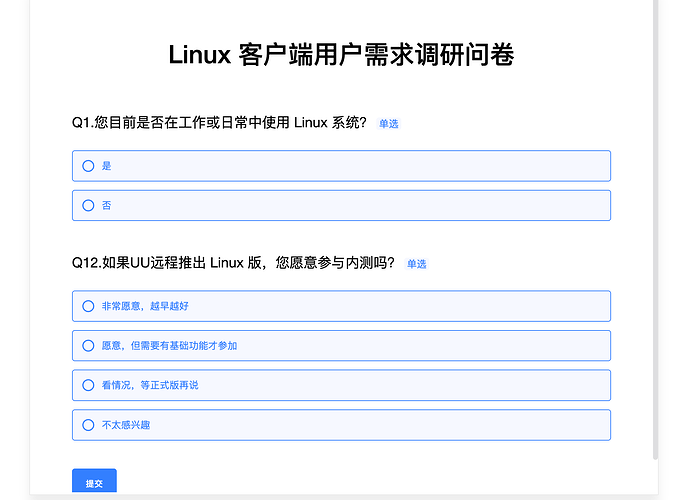Click the 单选 tag beside Q12

coord(417,264)
